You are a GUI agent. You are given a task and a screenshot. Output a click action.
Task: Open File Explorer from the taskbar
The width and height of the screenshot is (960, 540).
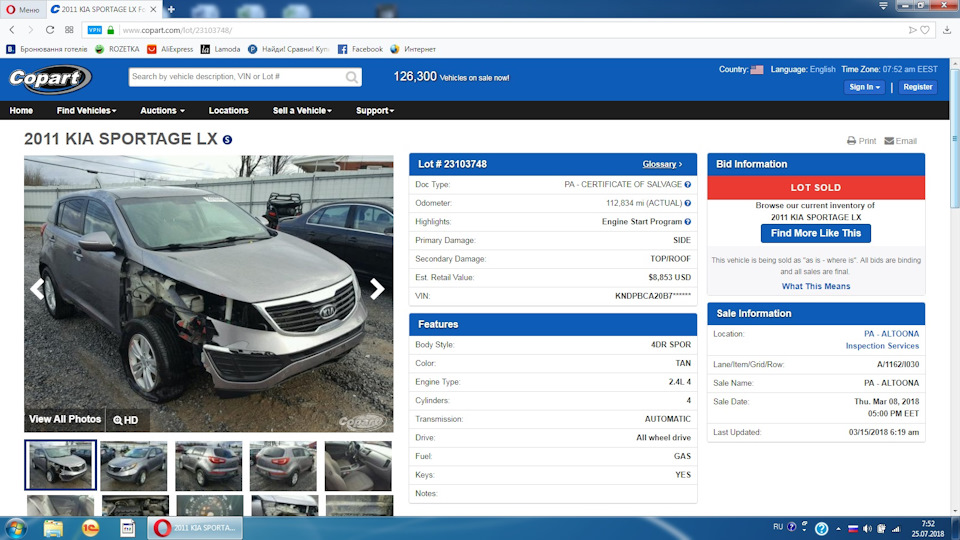(x=53, y=528)
